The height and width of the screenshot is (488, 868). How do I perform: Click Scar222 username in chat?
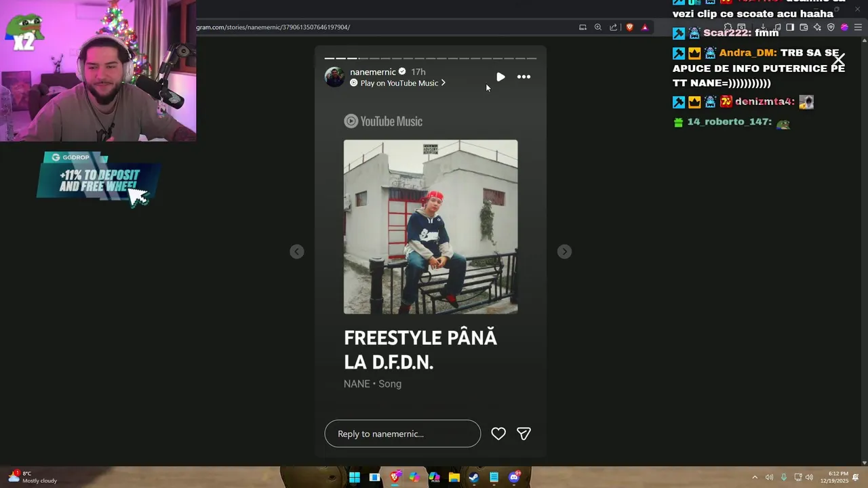point(727,33)
